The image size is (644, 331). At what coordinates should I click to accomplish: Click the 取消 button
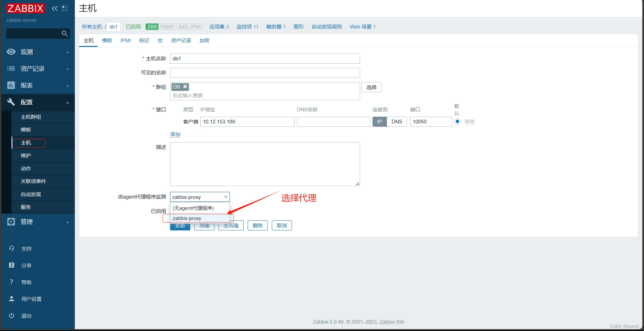282,226
